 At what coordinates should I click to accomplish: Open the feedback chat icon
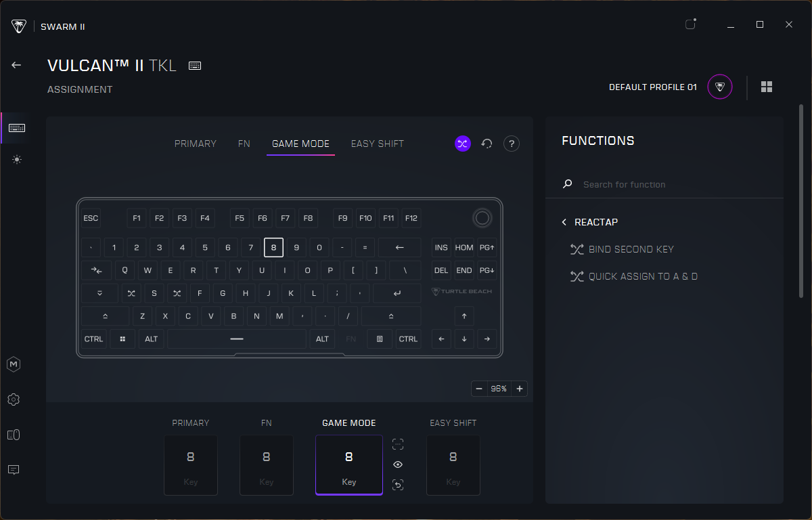pos(14,469)
